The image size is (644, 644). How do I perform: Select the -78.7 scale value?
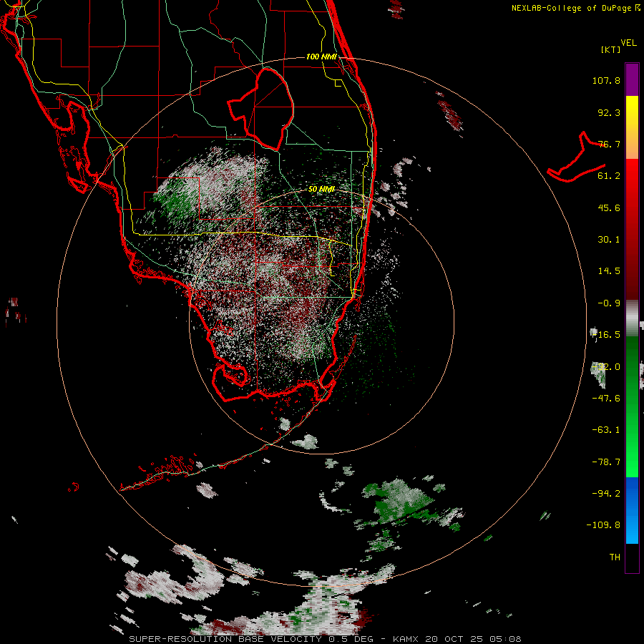click(x=606, y=462)
